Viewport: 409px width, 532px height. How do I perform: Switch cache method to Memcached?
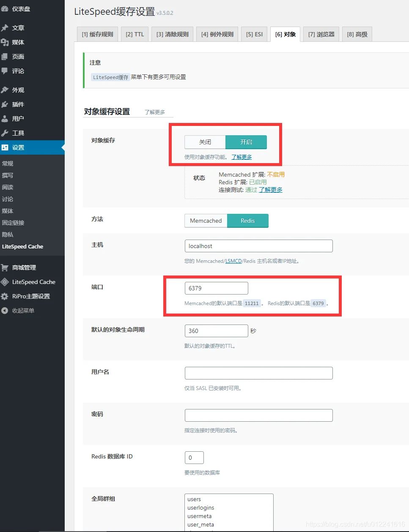206,221
